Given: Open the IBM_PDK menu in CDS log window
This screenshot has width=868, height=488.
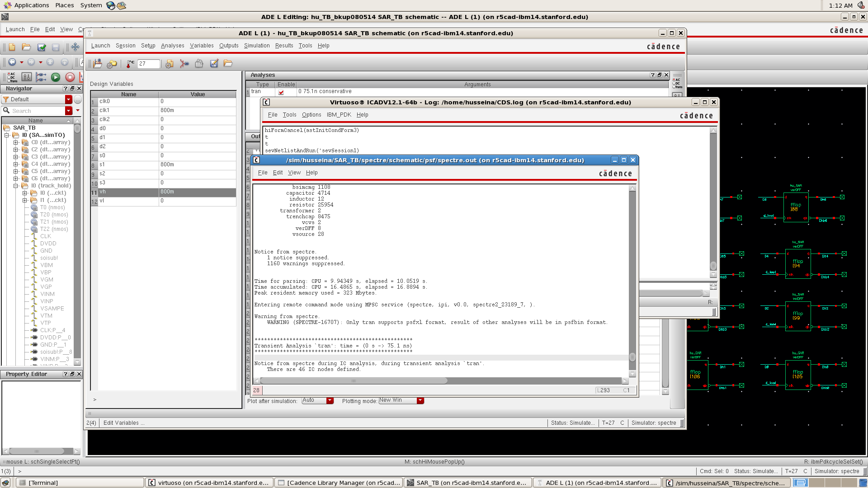Looking at the screenshot, I should click(339, 115).
